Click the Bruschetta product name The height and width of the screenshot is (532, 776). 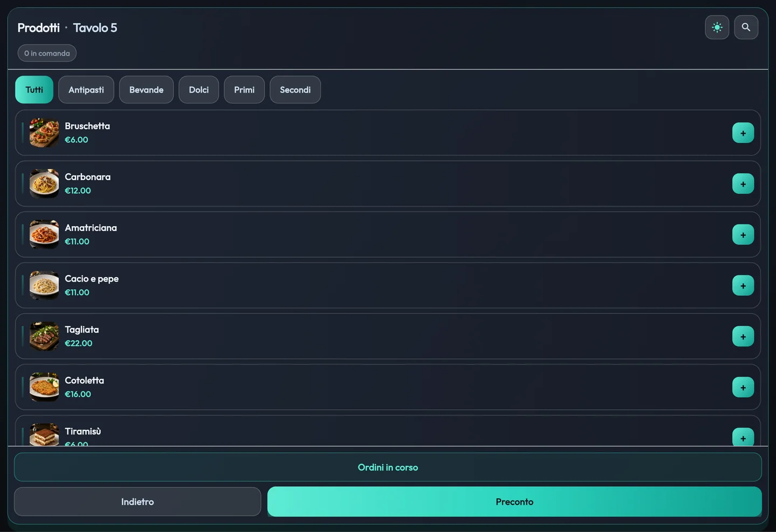click(x=87, y=126)
